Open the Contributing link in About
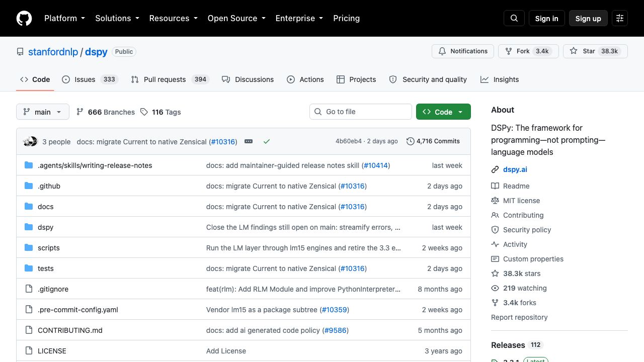This screenshot has width=644, height=362. [x=523, y=215]
